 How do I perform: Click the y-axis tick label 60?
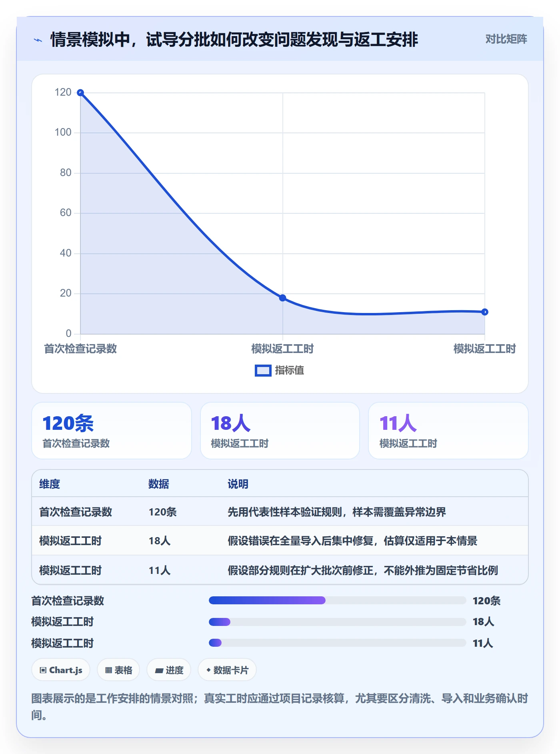coord(66,213)
